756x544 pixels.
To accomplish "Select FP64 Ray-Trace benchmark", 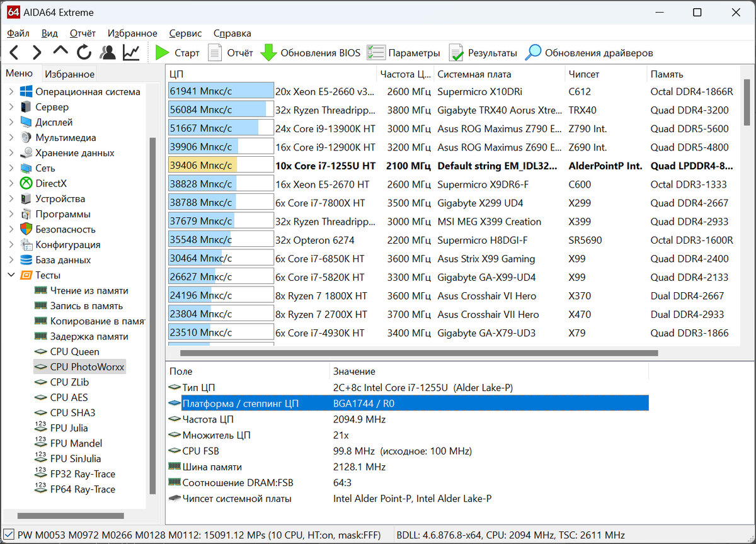I will (x=83, y=489).
